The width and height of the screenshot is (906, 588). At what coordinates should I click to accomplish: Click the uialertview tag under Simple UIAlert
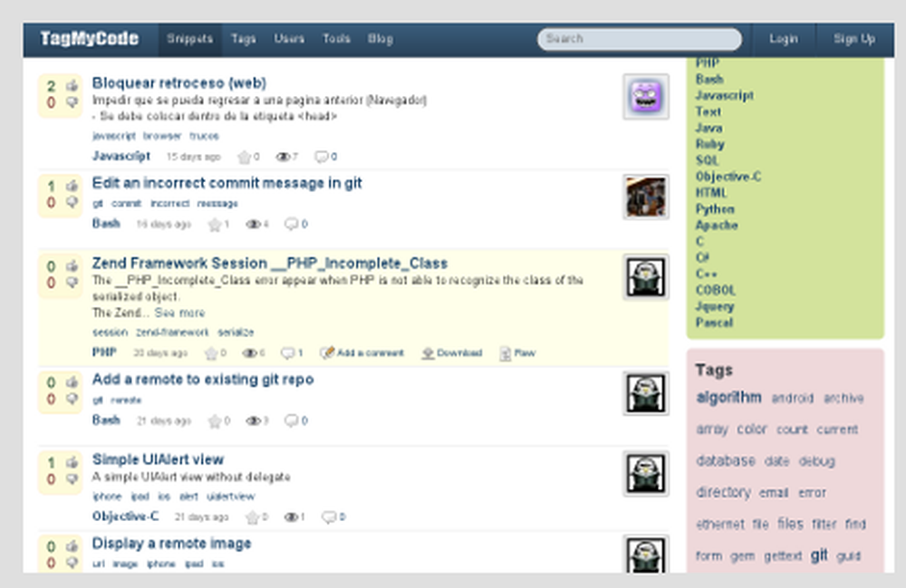point(230,496)
